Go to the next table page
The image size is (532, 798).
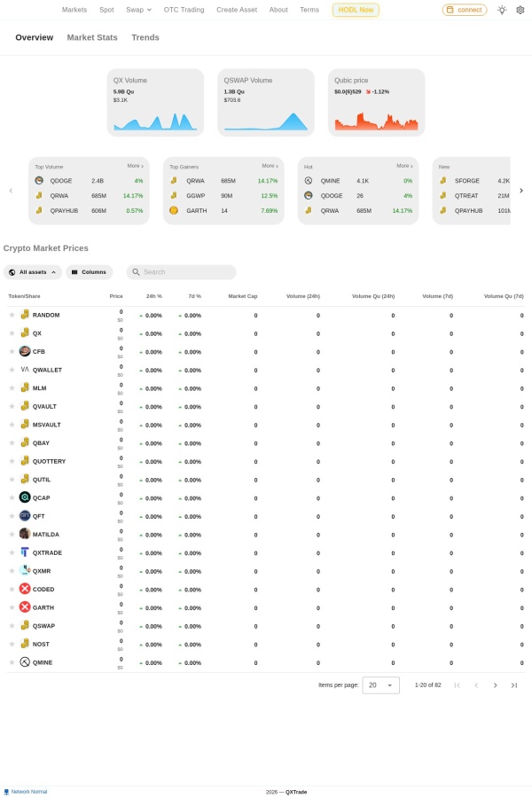point(495,685)
